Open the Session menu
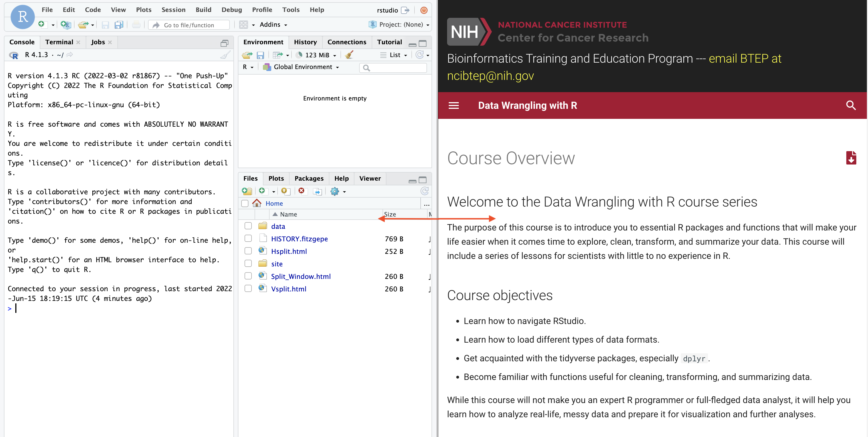 (173, 10)
